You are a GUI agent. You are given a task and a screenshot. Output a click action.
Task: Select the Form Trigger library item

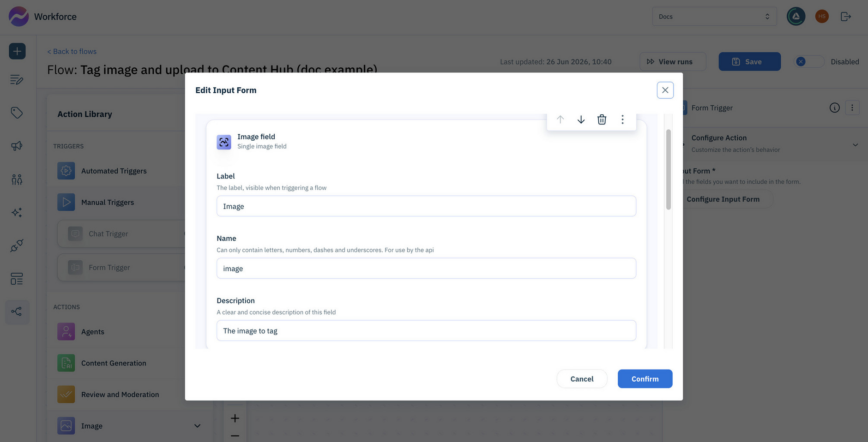coord(122,267)
